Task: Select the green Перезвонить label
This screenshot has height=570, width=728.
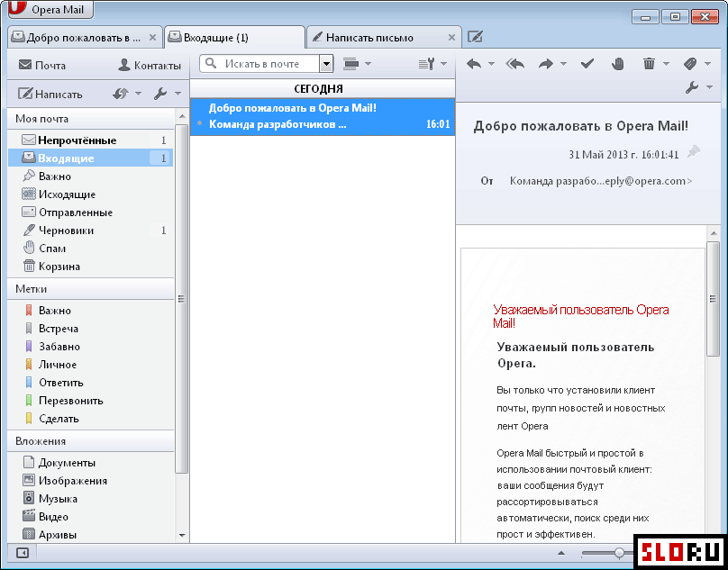Action: 90,401
